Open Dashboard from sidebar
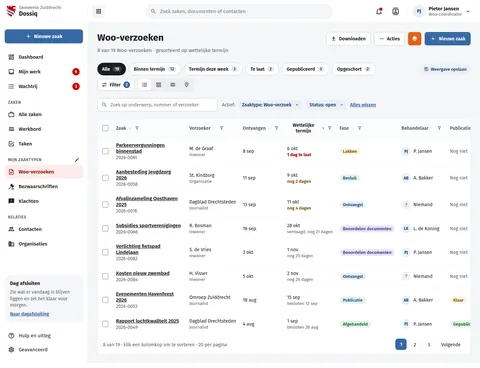Screen dimensions: 480x368 pyautogui.click(x=44, y=57)
